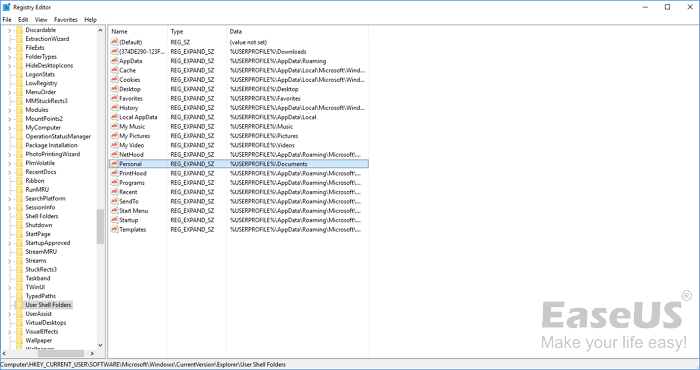Open the File menu
Image resolution: width=700 pixels, height=370 pixels.
pos(7,20)
